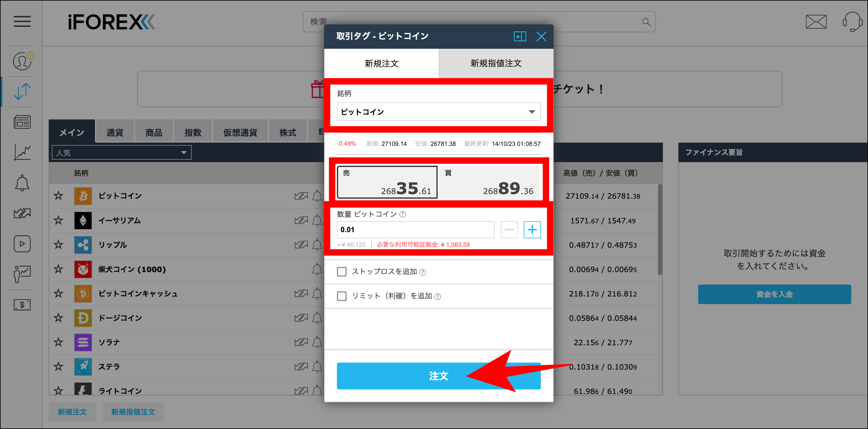
Task: Open the charts icon in sidebar
Action: [x=22, y=152]
